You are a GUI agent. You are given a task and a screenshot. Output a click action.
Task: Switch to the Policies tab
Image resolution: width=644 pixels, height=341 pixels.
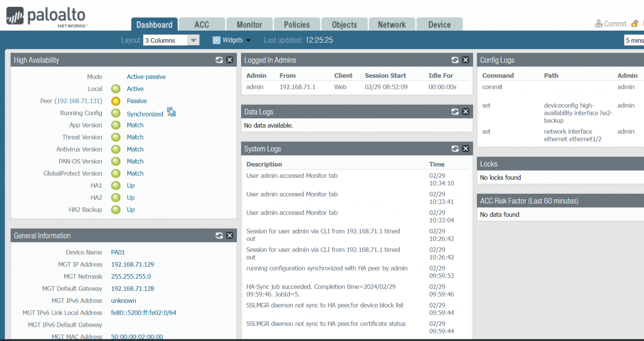tap(297, 24)
